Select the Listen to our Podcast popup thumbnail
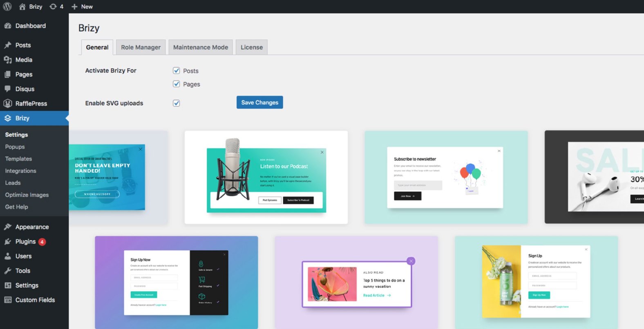This screenshot has height=329, width=644. tap(266, 177)
